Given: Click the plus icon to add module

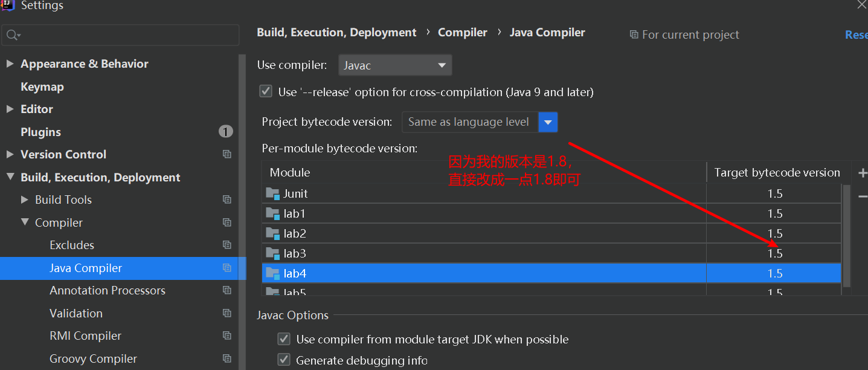Looking at the screenshot, I should (862, 173).
